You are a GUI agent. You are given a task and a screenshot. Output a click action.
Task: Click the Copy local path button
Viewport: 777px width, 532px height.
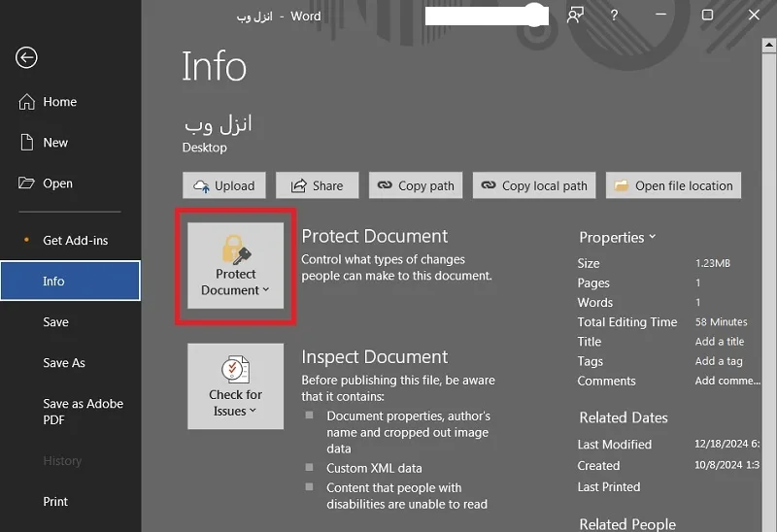click(x=534, y=185)
